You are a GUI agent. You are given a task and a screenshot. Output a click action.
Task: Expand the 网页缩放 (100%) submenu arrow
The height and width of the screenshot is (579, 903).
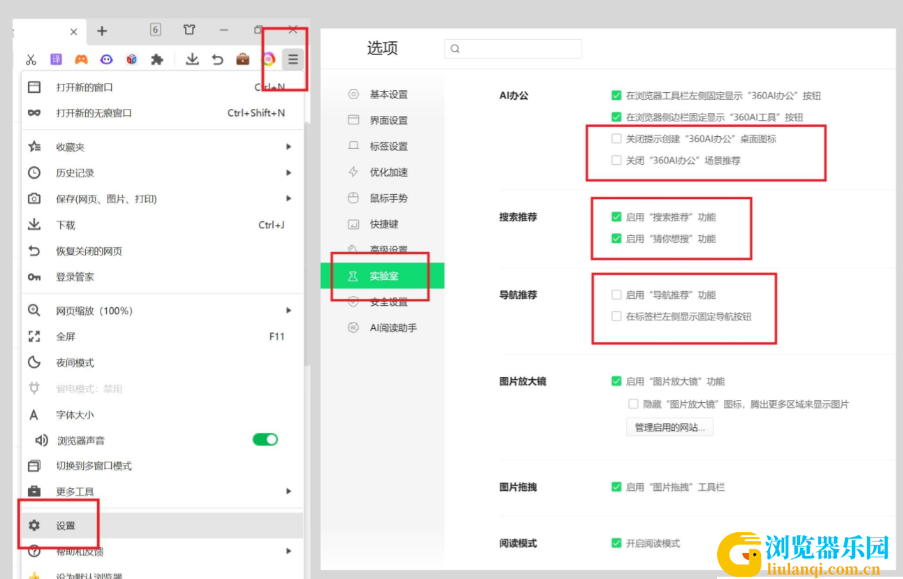289,311
